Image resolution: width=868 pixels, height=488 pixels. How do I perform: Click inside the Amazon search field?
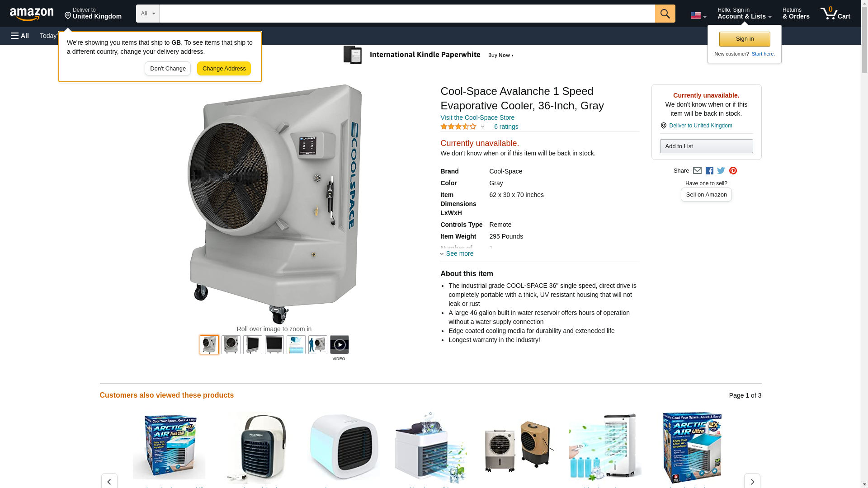(407, 14)
